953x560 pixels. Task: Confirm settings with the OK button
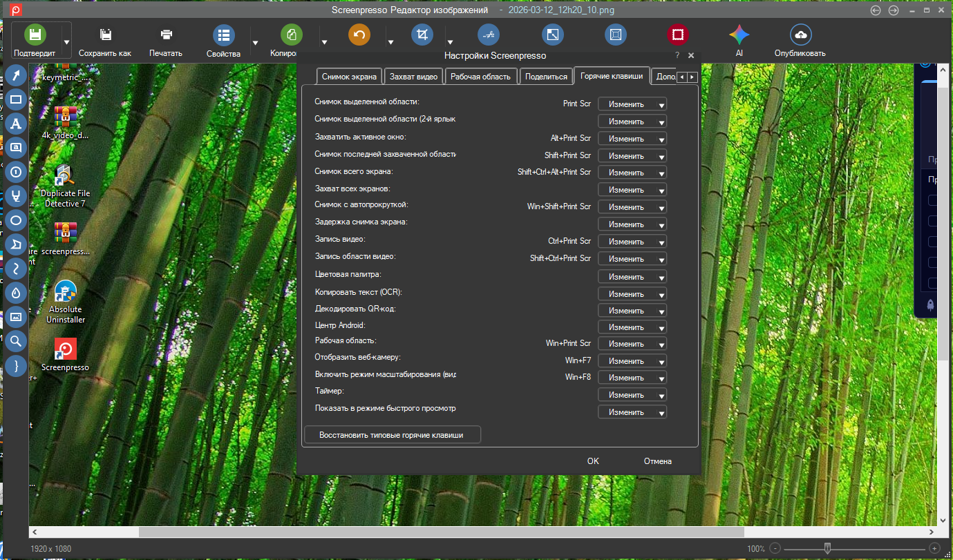click(593, 461)
